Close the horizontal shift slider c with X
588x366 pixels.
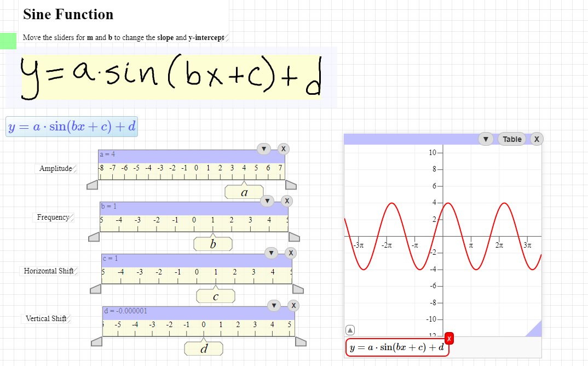[x=291, y=253]
